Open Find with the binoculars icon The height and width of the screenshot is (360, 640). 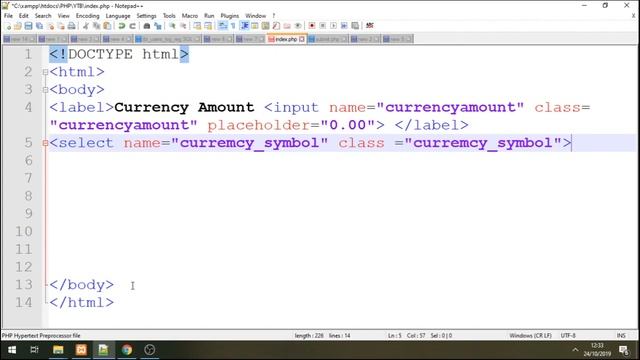coord(147,26)
